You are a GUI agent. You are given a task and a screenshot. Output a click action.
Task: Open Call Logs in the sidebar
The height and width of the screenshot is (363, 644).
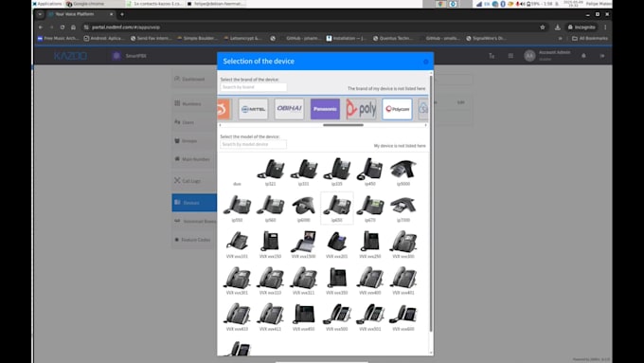coord(193,181)
